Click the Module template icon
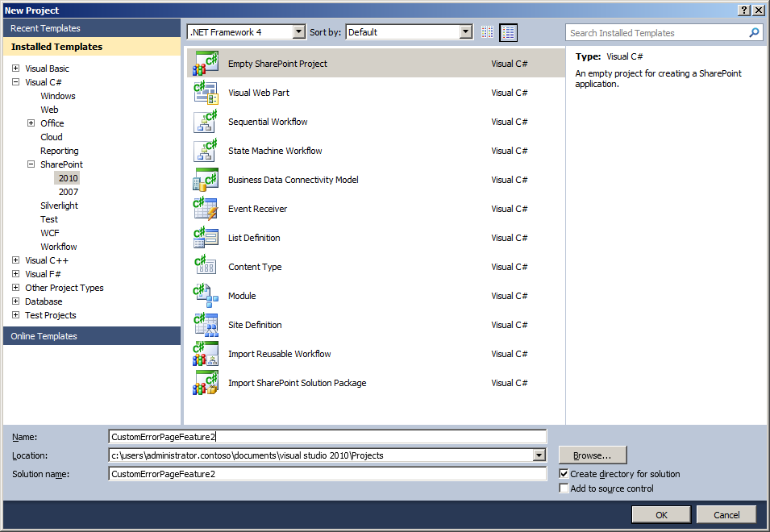Viewport: 770px width, 532px height. coord(206,296)
